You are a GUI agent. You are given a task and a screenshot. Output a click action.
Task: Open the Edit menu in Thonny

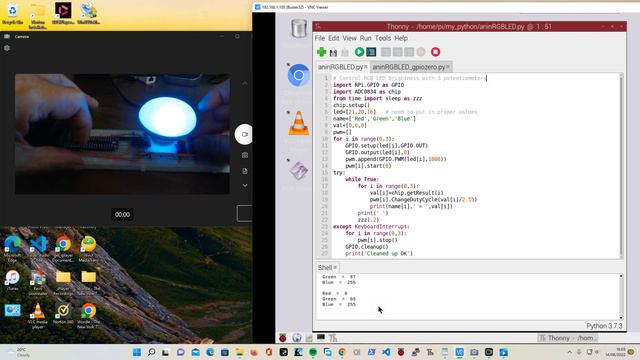pyautogui.click(x=333, y=38)
